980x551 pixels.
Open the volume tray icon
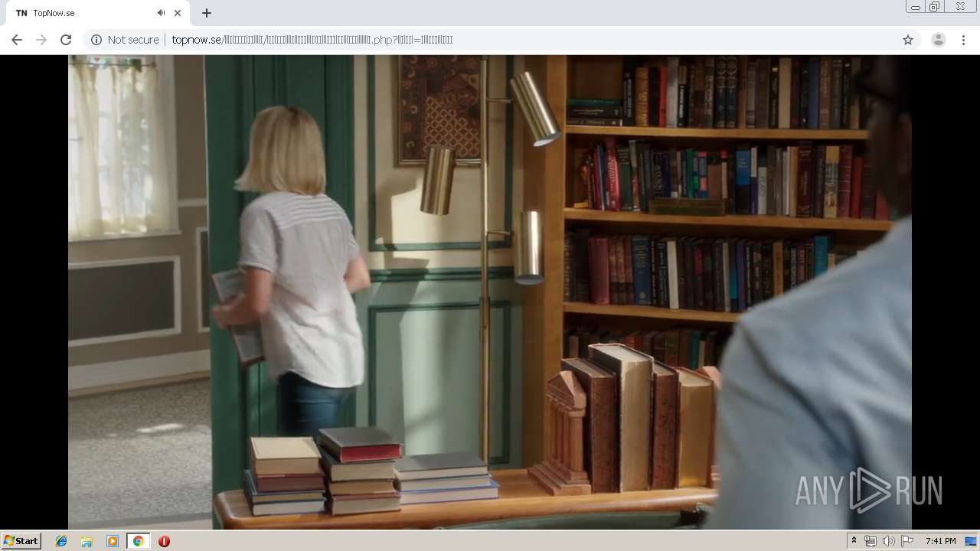click(x=888, y=541)
